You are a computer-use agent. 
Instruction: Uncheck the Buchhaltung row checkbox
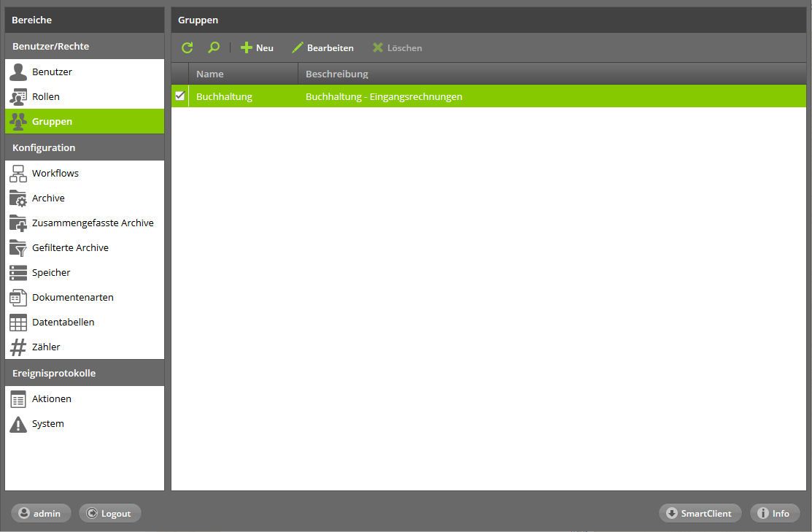click(179, 96)
